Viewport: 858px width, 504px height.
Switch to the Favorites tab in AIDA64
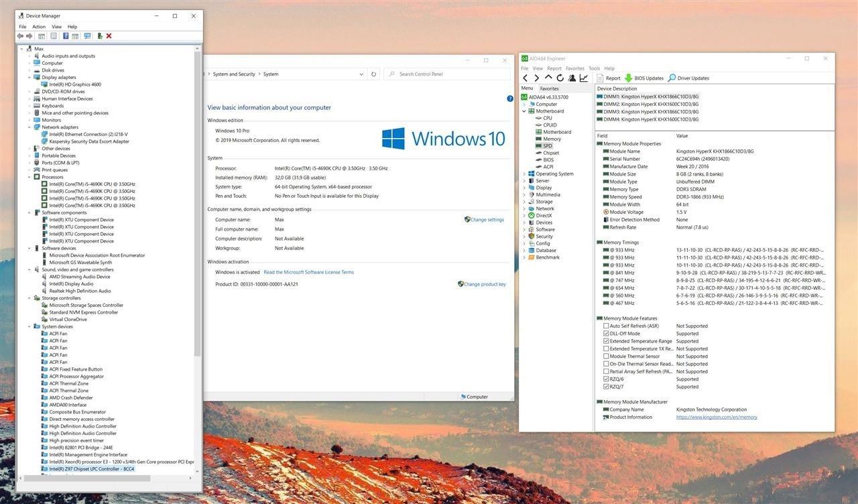coord(549,88)
